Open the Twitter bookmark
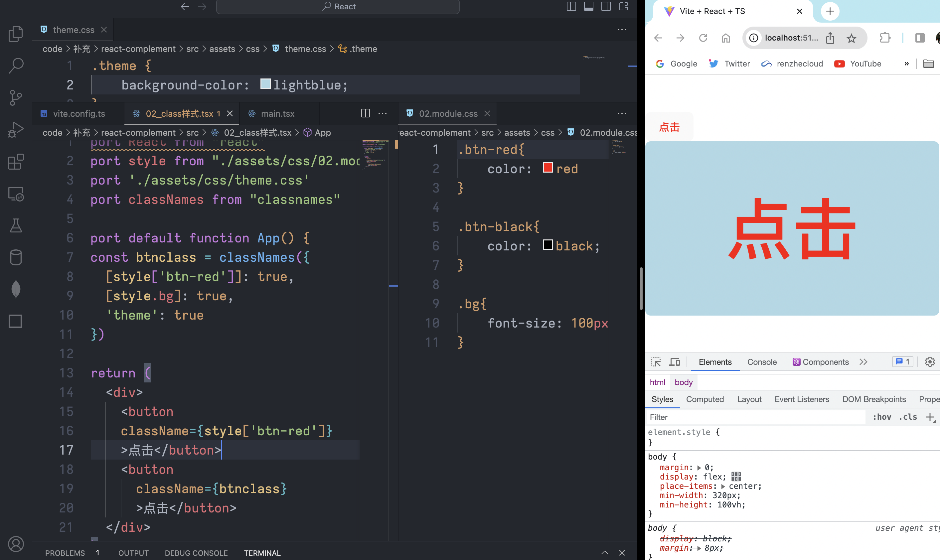This screenshot has width=940, height=560. 729,64
